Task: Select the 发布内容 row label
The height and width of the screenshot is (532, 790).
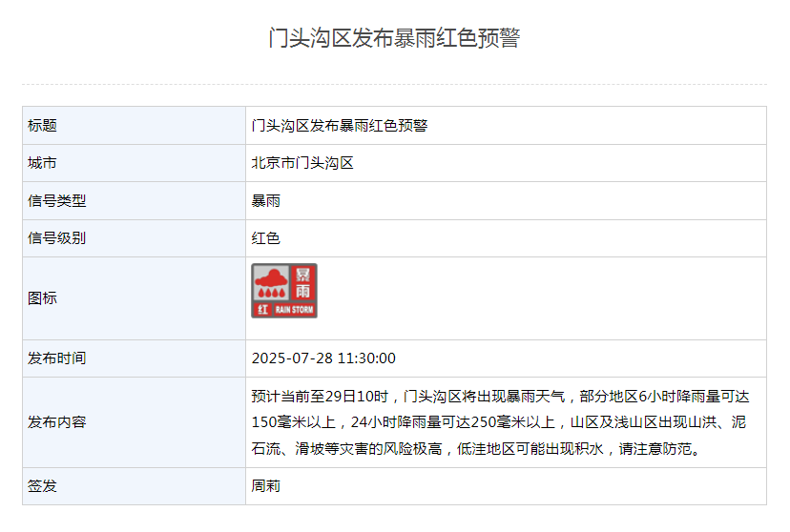Action: [x=57, y=421]
